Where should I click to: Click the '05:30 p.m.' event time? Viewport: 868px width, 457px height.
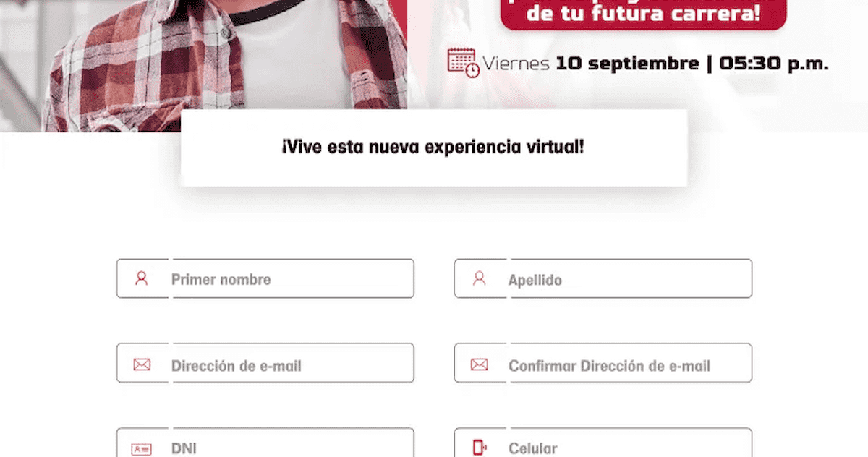(774, 63)
